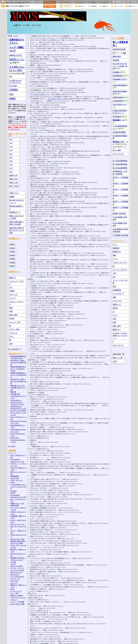Viewport: 138px width, 644px height.
Task: Select the さ行 index link
Action: (11, 147)
